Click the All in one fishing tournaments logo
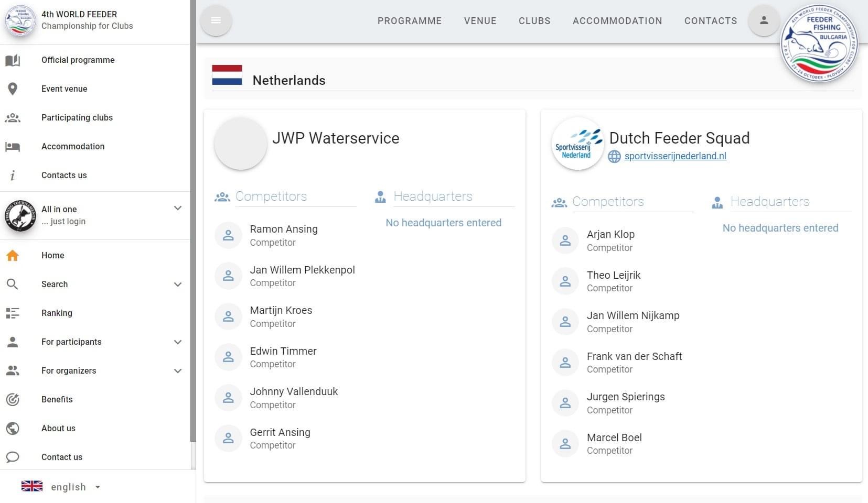This screenshot has height=503, width=868. coord(20,215)
